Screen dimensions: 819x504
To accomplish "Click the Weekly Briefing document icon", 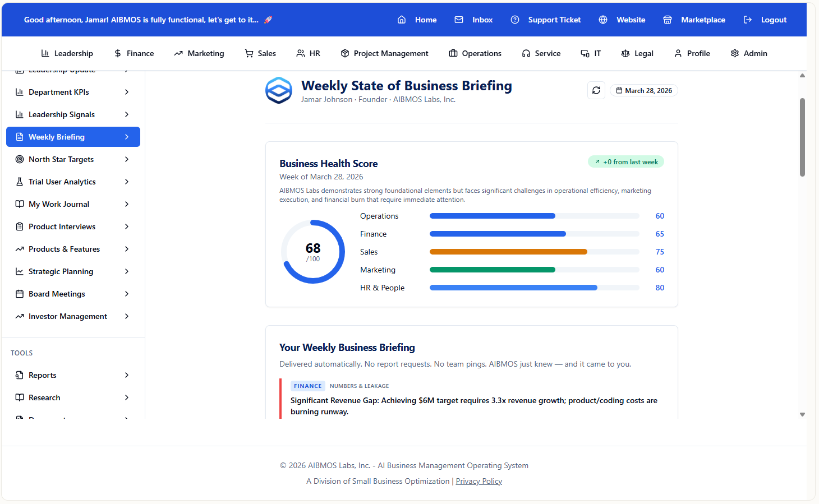I will click(20, 137).
